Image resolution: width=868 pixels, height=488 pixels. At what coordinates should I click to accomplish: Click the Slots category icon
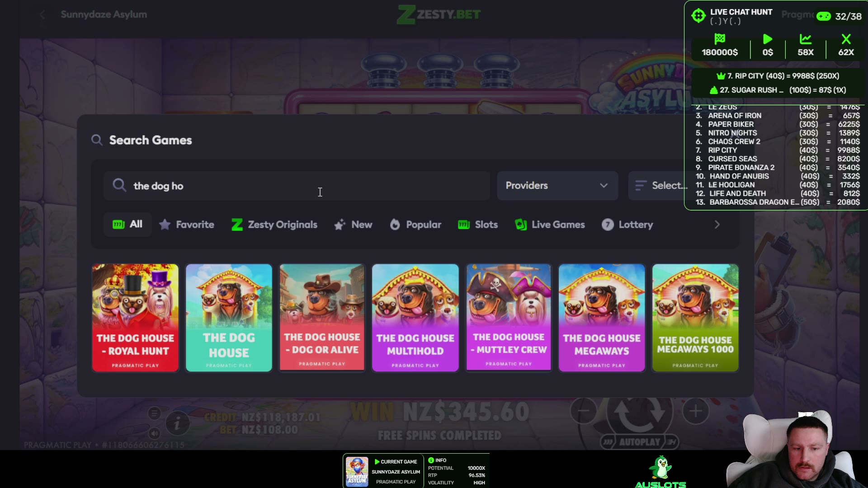point(464,225)
